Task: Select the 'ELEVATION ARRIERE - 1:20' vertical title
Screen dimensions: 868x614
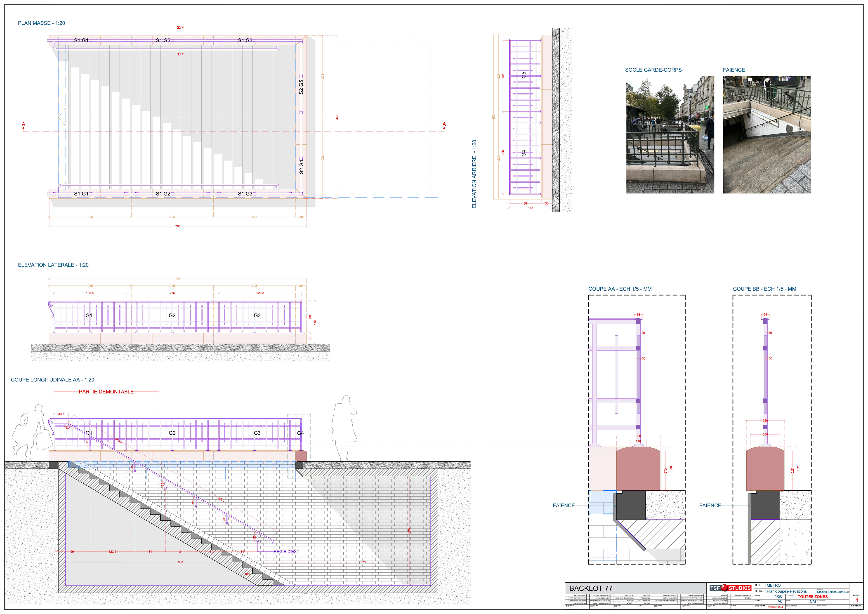Action: [474, 174]
